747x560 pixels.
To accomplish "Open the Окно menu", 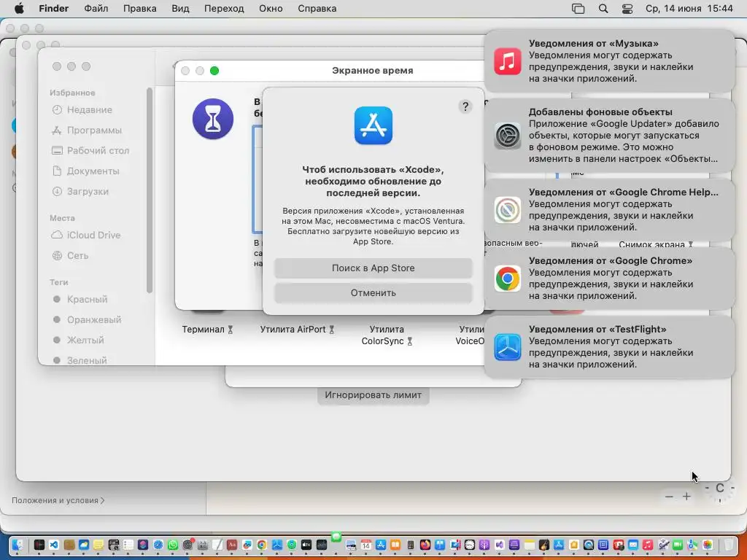I will coord(271,9).
